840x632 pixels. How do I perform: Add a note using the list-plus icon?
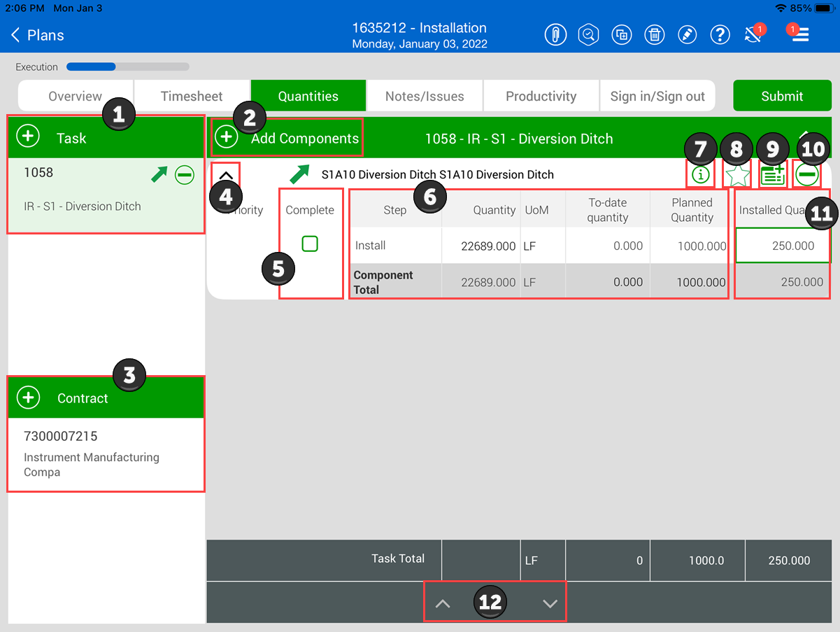(x=772, y=175)
